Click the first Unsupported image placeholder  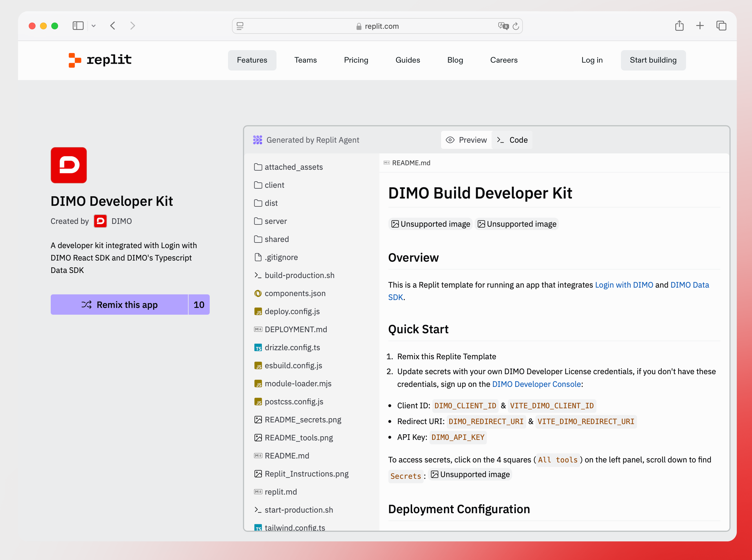pyautogui.click(x=430, y=224)
